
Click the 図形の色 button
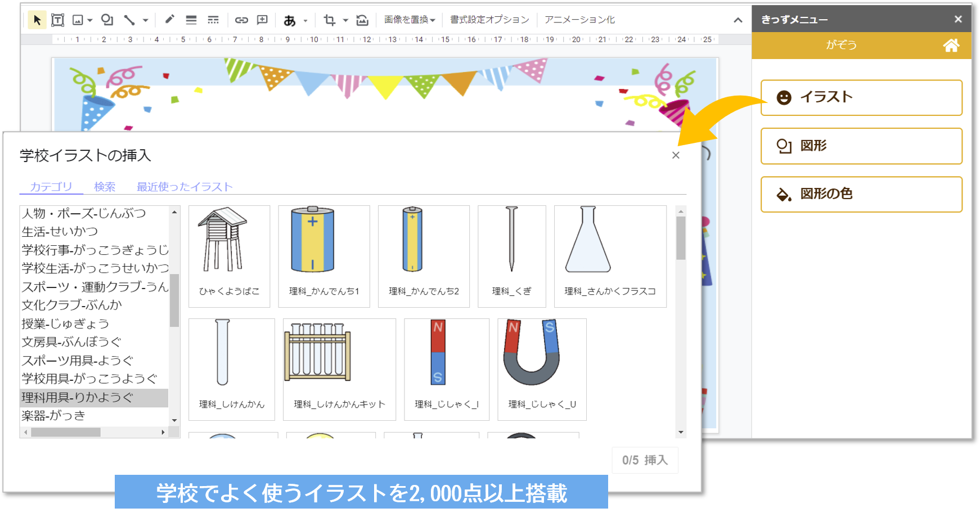pos(861,194)
